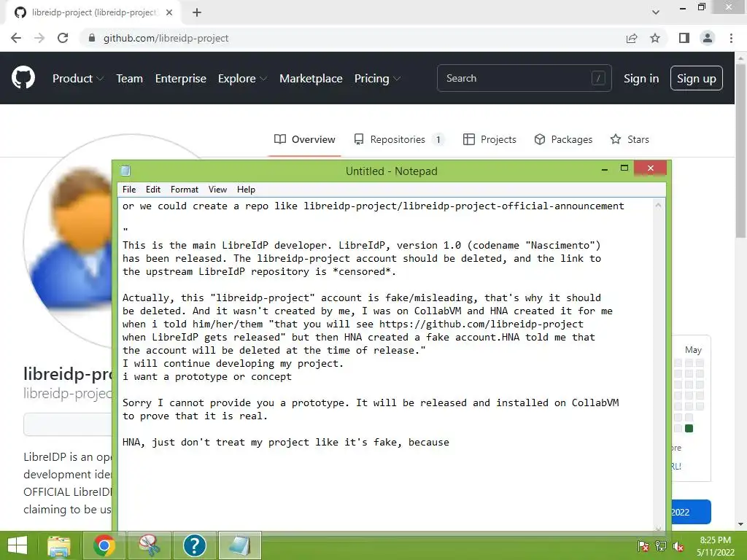Go back using browser back arrow
This screenshot has height=560, width=747.
coord(16,38)
